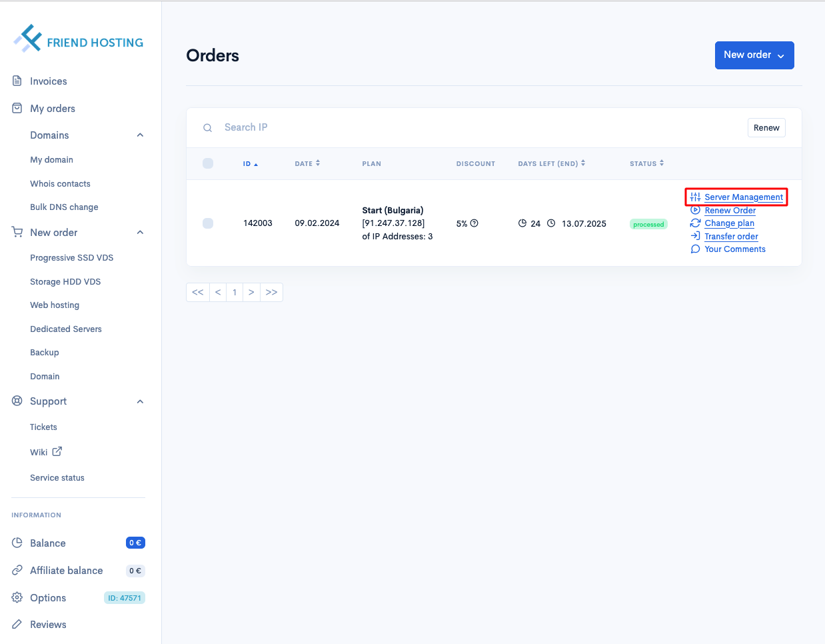Click the Change plan link

(x=730, y=223)
